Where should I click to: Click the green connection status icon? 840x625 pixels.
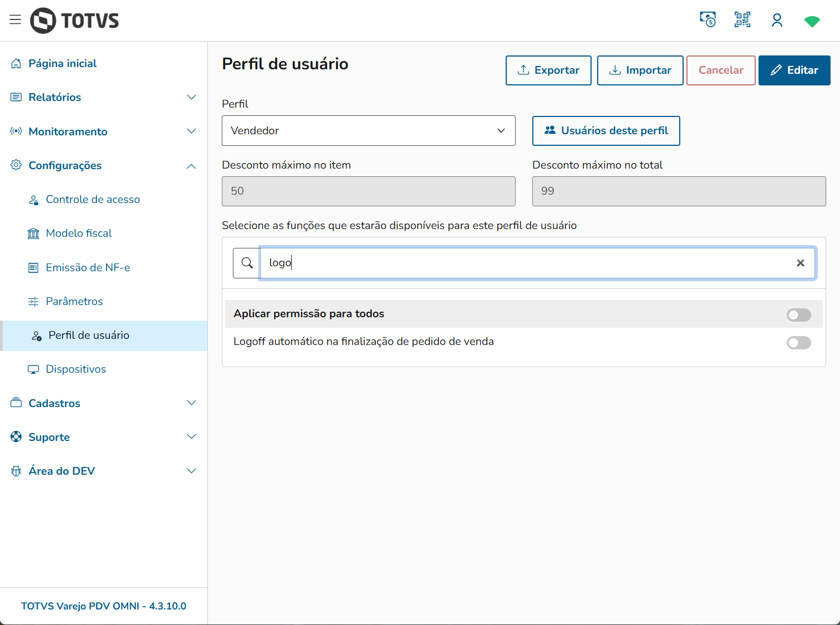812,21
